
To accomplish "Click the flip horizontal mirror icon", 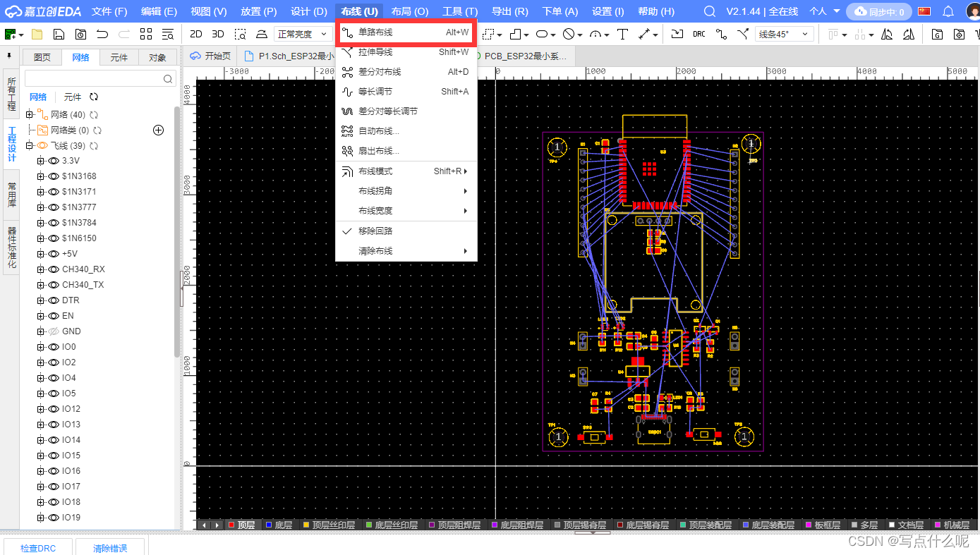I will (910, 35).
